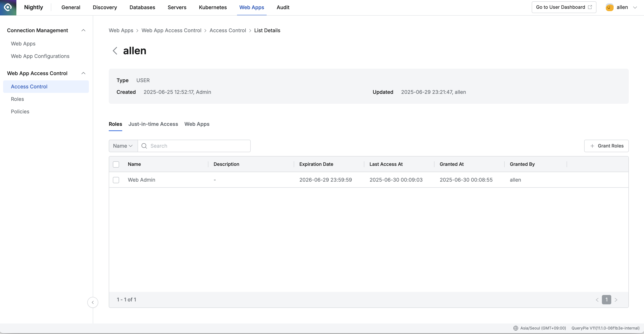644x334 pixels.
Task: Click the search magnifier icon
Action: [144, 146]
